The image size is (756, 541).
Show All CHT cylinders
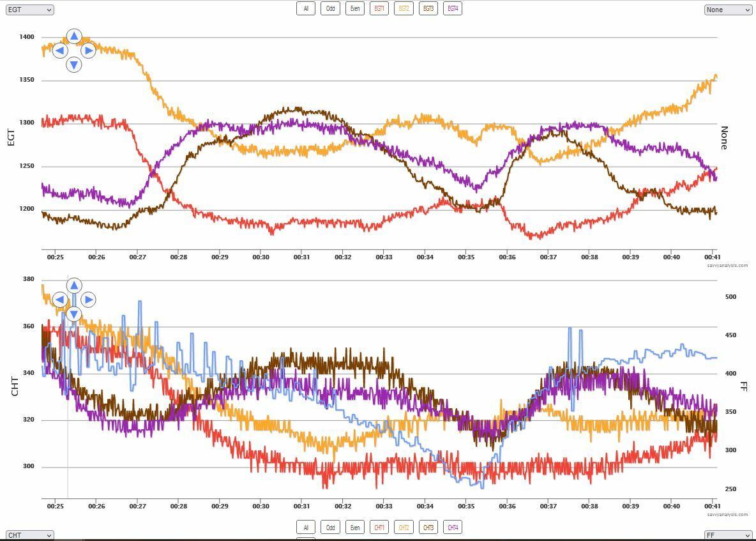(x=306, y=528)
